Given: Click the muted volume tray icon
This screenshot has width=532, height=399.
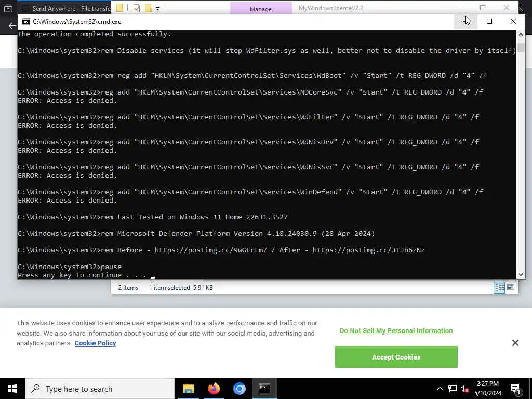Looking at the screenshot, I should coord(464,389).
